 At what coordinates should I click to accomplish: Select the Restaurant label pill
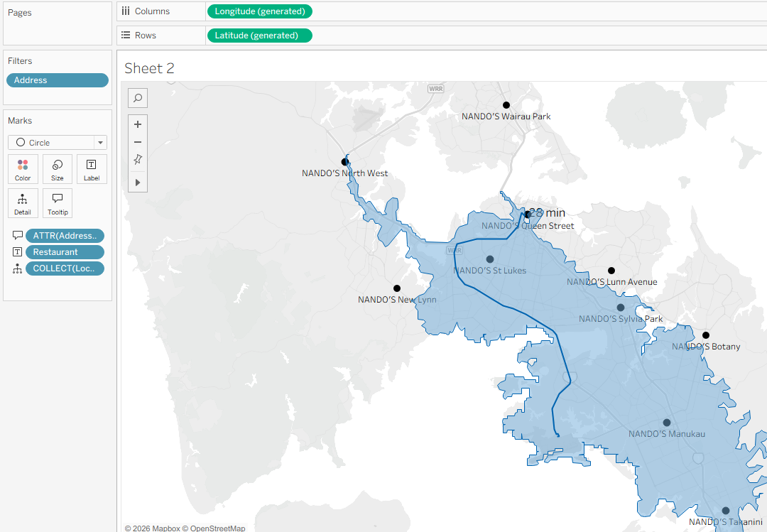click(65, 252)
